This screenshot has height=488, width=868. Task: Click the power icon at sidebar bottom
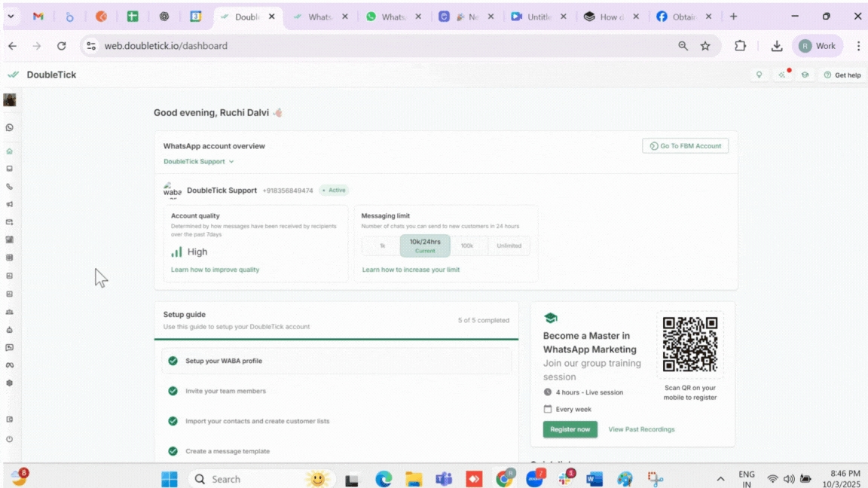(9, 439)
